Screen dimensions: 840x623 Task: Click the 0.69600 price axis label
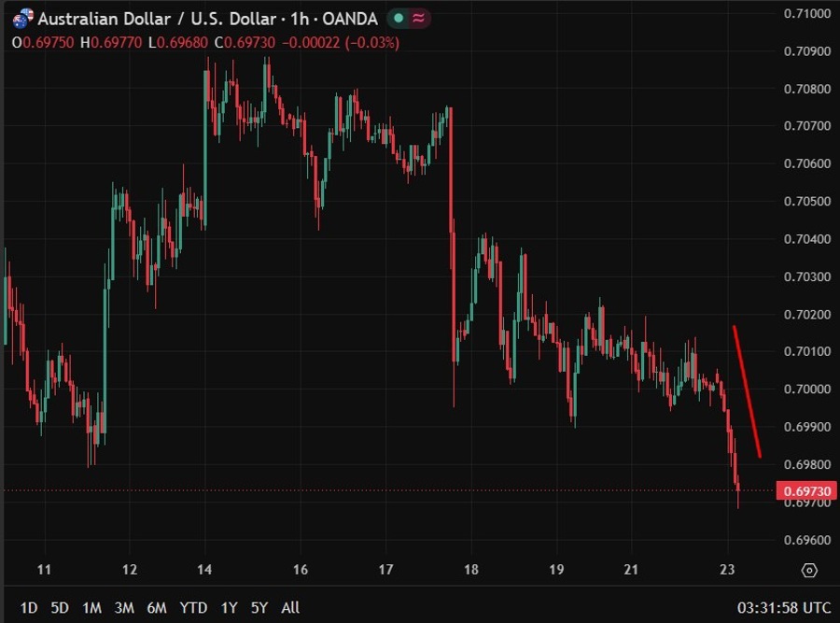[806, 540]
